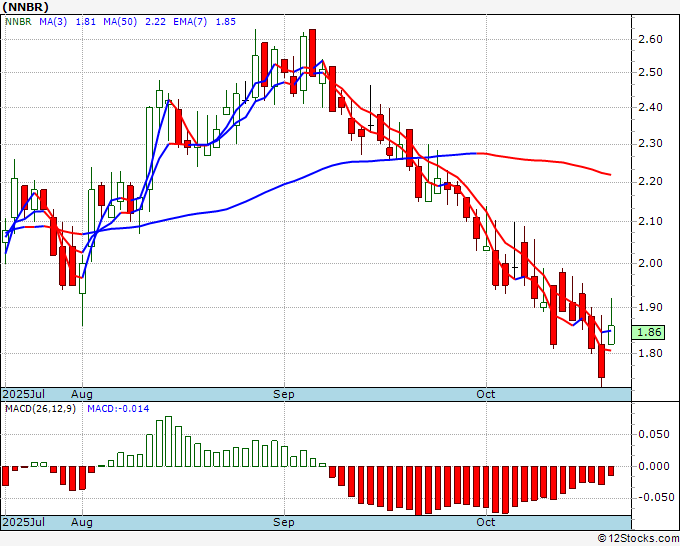Click the MA(50) legend label
This screenshot has width=680, height=546.
click(120, 21)
